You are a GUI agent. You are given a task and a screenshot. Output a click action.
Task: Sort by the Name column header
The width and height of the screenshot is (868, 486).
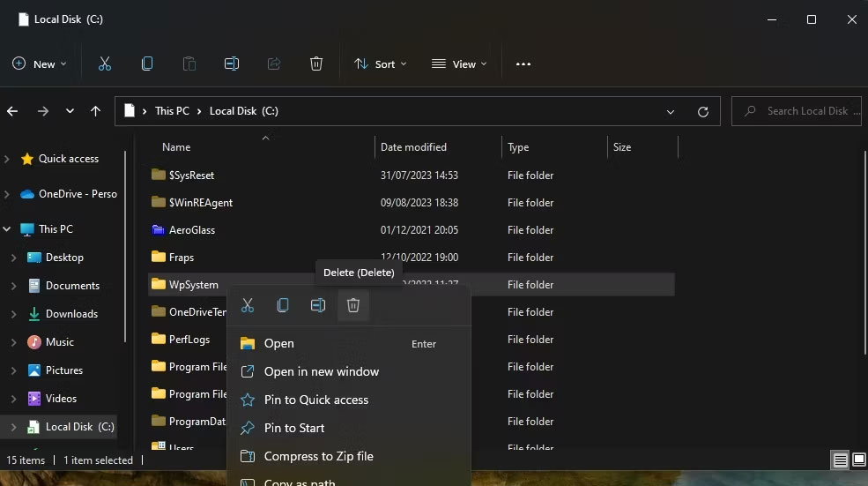coord(260,146)
